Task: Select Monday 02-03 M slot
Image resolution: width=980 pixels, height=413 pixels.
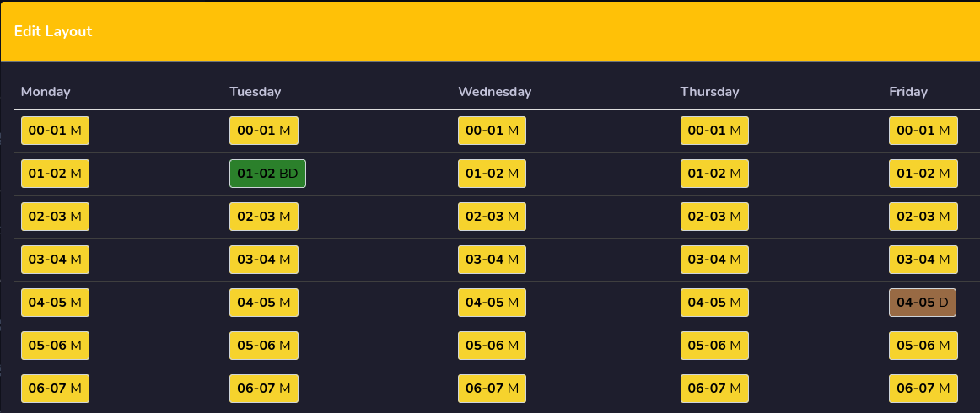Action: [x=55, y=217]
